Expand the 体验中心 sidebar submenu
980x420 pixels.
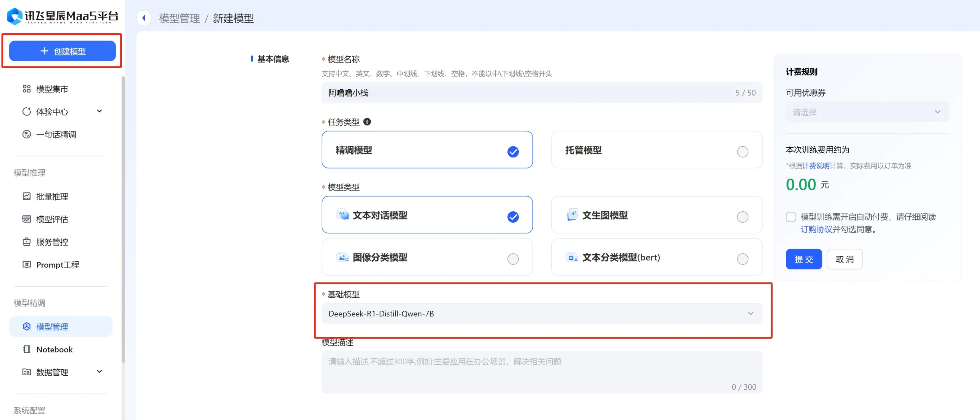99,111
